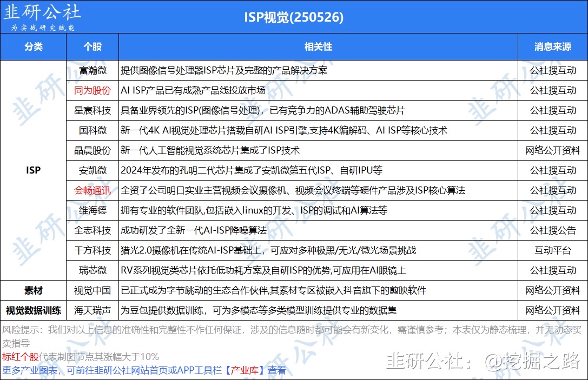Click 视觉中国 description about 字节跳动 partnership
The width and height of the screenshot is (588, 380).
coord(273,290)
